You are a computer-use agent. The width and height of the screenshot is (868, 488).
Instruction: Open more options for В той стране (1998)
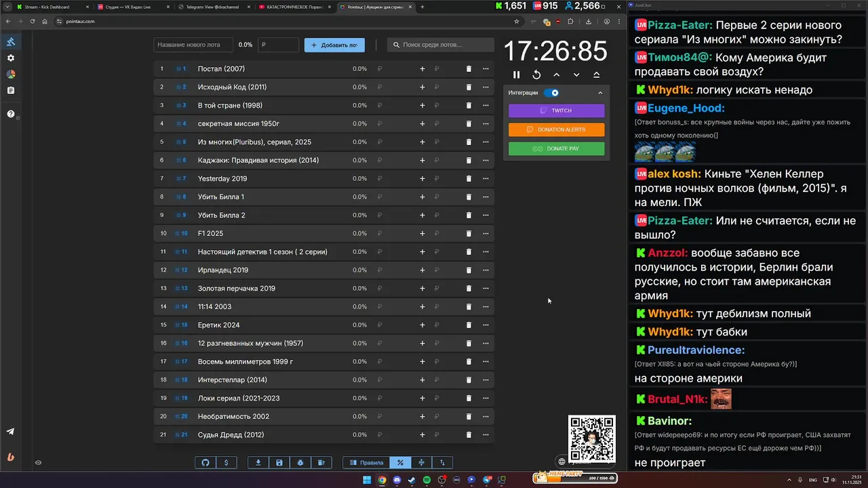click(486, 106)
